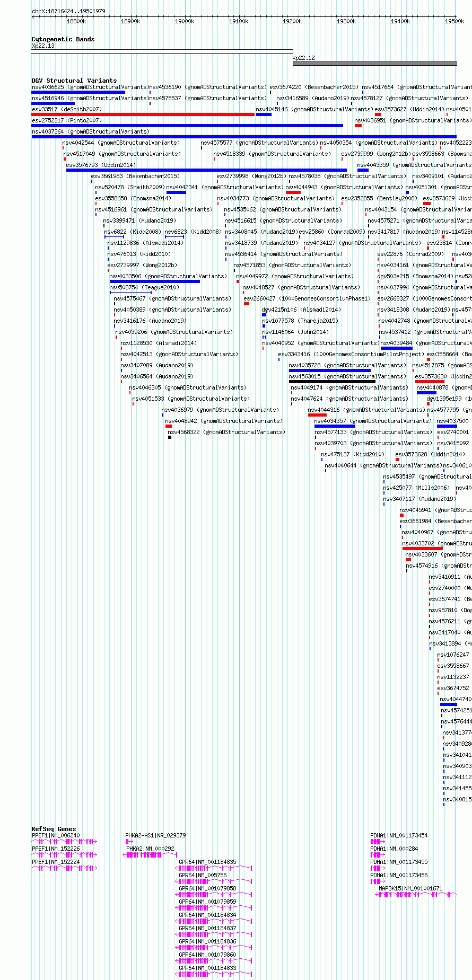Open variant esv2352855 (Bentley2008) label
472x980 pixels.
[379, 198]
